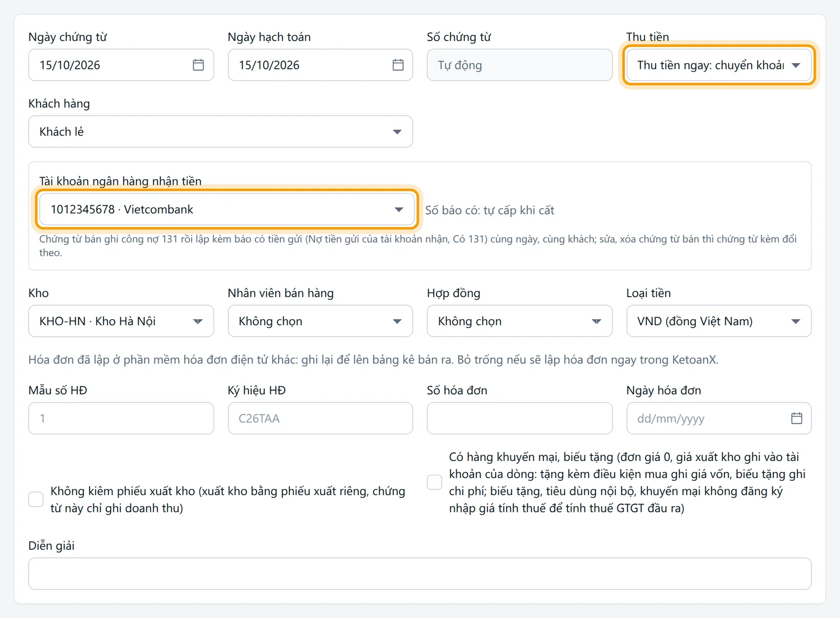Expand the Nhân viên bán hàng dropdown
The image size is (840, 618).
(x=320, y=321)
